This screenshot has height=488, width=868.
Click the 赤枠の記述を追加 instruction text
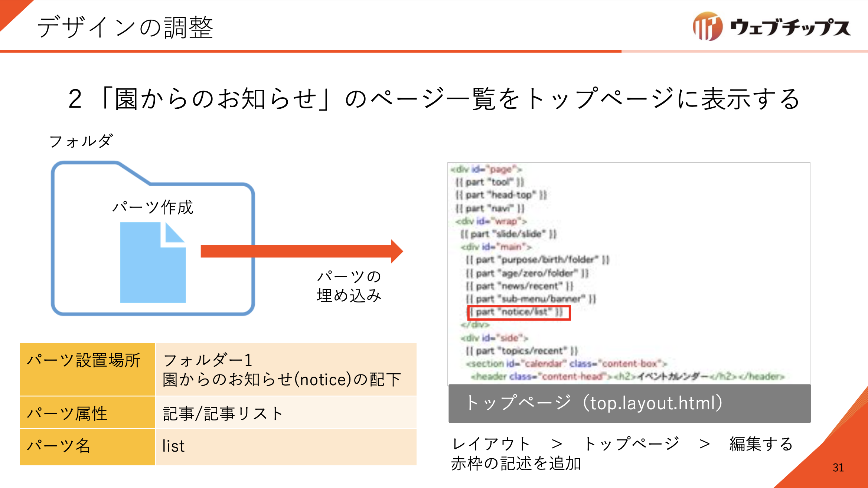pos(516,464)
